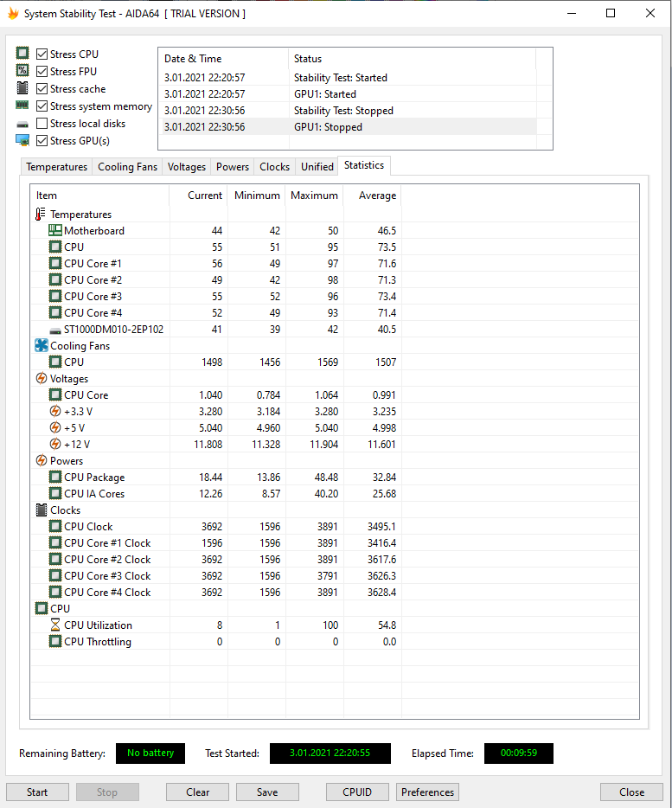Click the chip icon of CPU Clock row
The width and height of the screenshot is (672, 808).
55,527
